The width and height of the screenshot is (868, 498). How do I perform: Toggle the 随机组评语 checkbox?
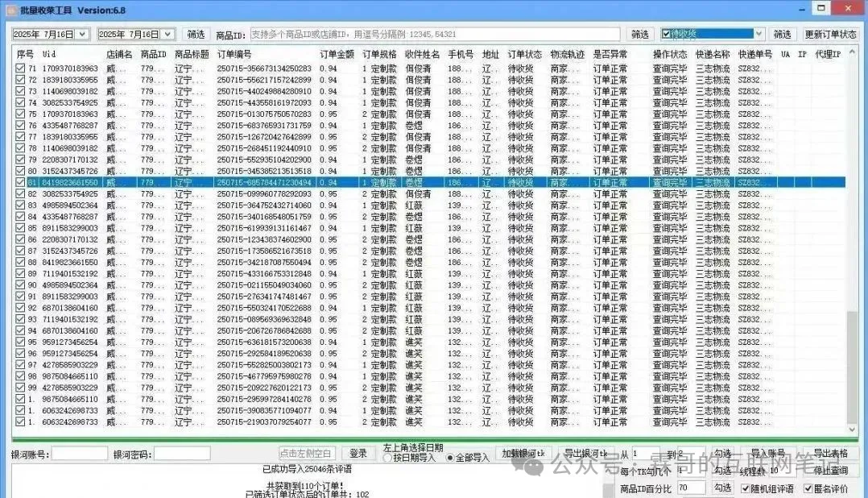coord(745,488)
